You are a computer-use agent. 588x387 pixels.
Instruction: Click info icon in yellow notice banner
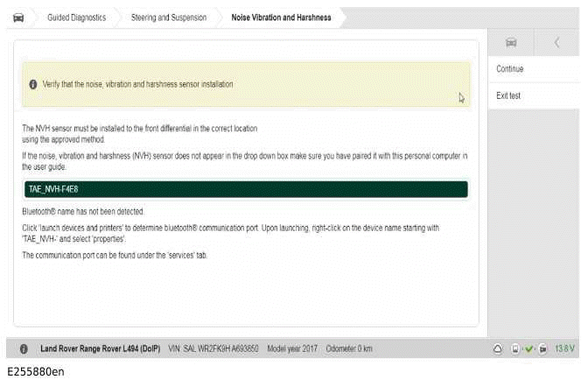tap(33, 85)
